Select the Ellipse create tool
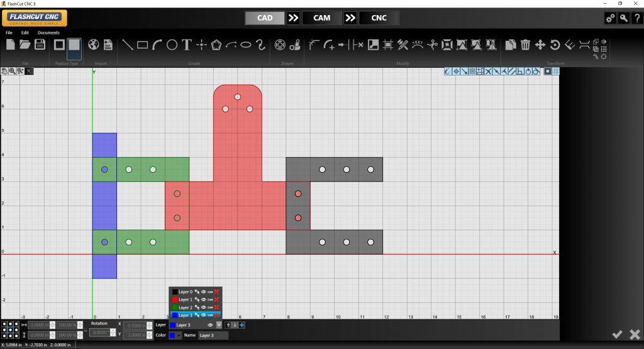Viewport: 644px width, 349px height. [x=246, y=45]
